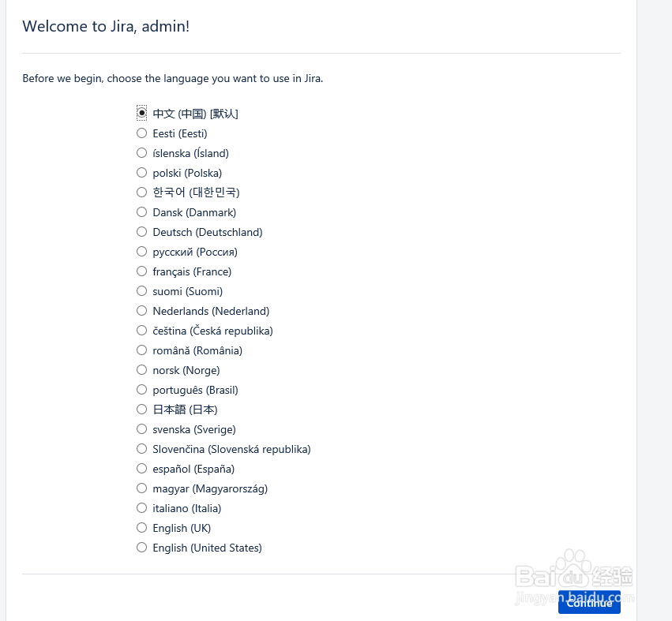Pick español (España) radio option
Viewport: 672px width, 621px height.
point(142,469)
